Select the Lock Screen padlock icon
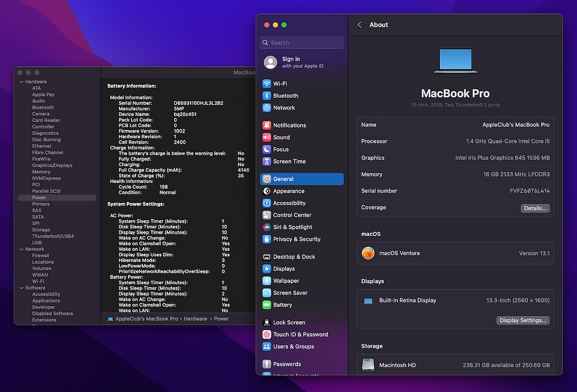This screenshot has width=577, height=392. 267,323
